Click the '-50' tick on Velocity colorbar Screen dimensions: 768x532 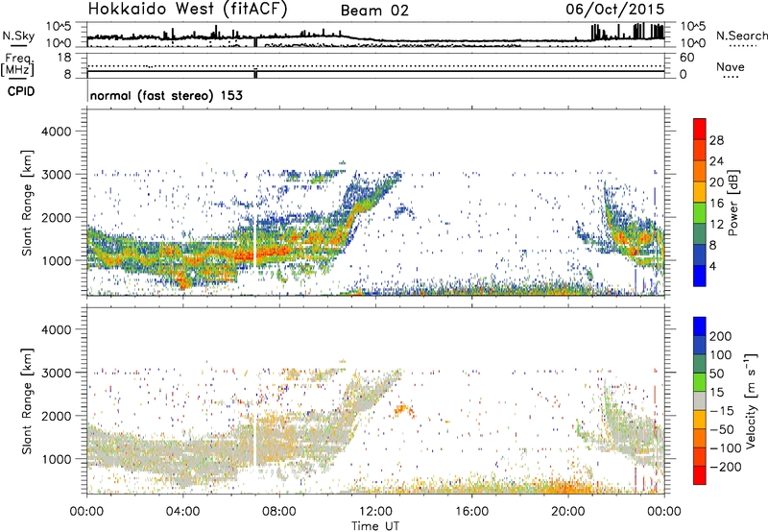(722, 429)
